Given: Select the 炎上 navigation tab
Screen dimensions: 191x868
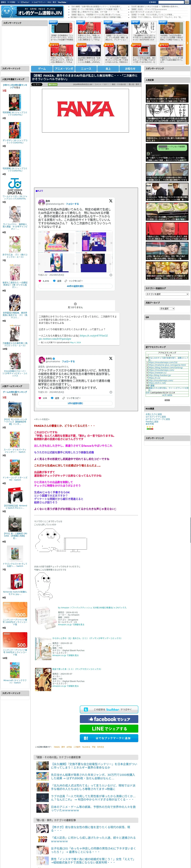Looking at the screenshot, I should [x=108, y=69].
